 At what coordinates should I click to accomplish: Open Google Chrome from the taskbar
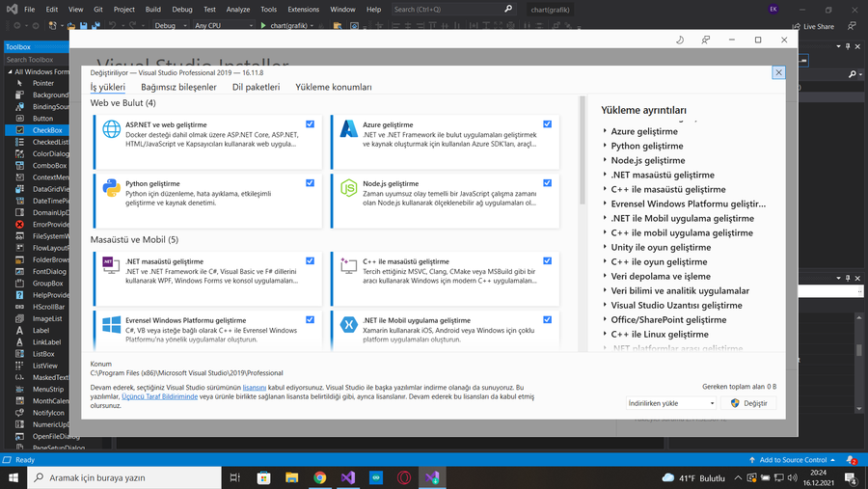pos(320,477)
